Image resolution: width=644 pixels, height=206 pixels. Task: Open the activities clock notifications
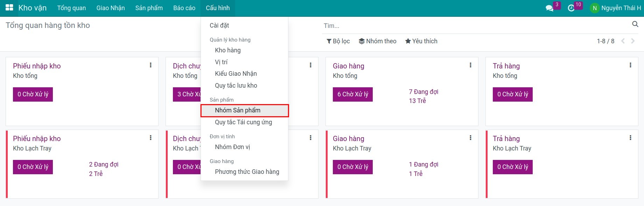click(572, 7)
